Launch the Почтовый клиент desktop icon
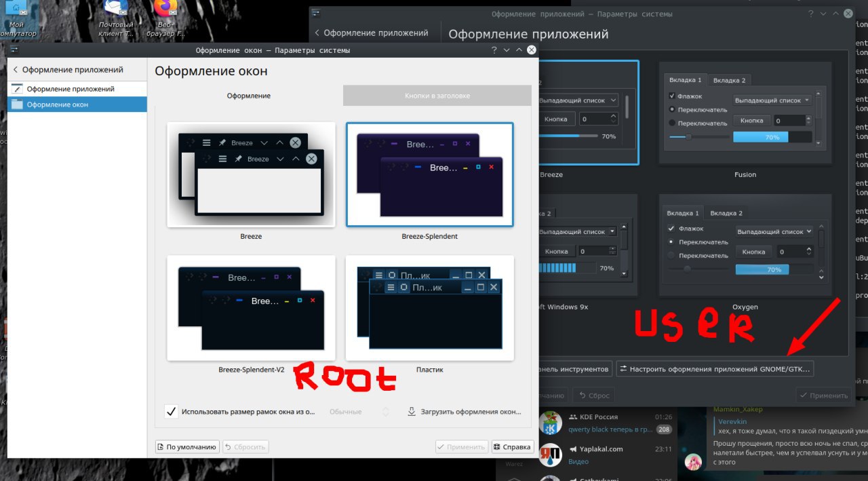The height and width of the screenshot is (481, 868). pos(117,18)
